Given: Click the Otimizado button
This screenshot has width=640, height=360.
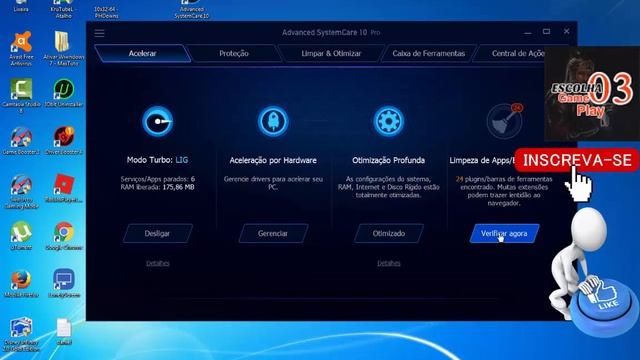Looking at the screenshot, I should 389,233.
